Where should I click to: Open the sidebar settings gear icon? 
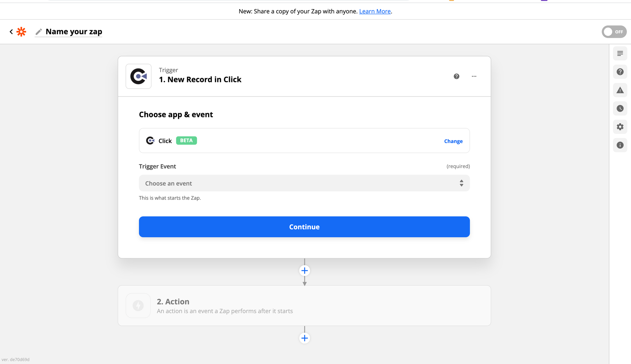coord(620,127)
